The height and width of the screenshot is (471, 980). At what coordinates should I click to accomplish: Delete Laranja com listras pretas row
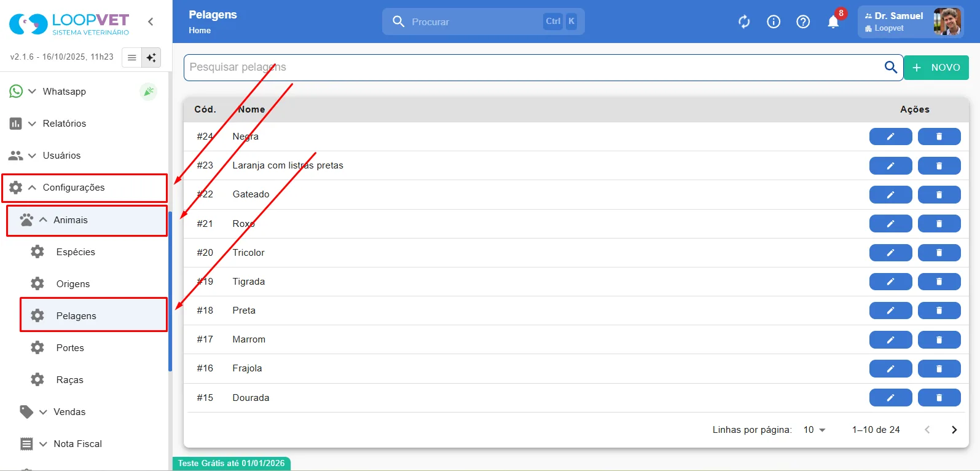[939, 165]
